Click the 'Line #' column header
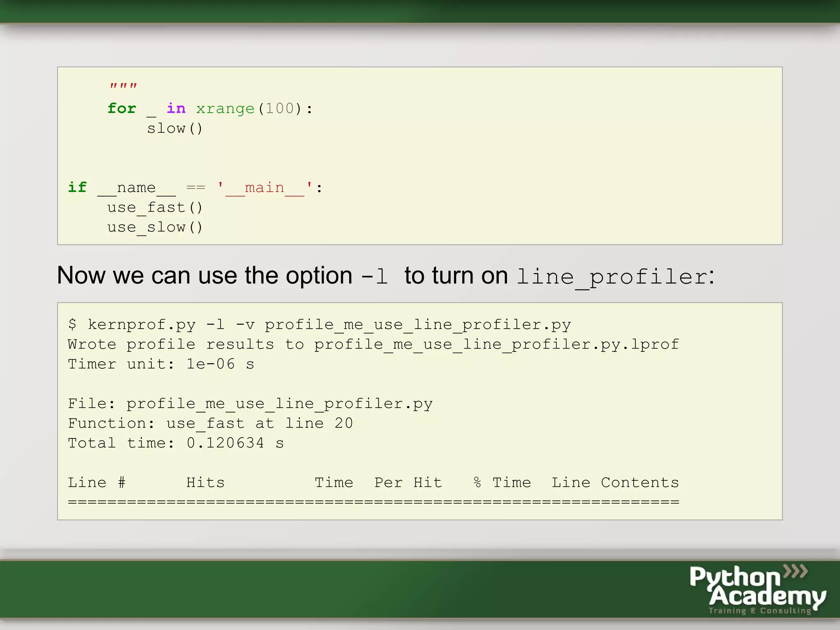The image size is (840, 630). tap(96, 482)
